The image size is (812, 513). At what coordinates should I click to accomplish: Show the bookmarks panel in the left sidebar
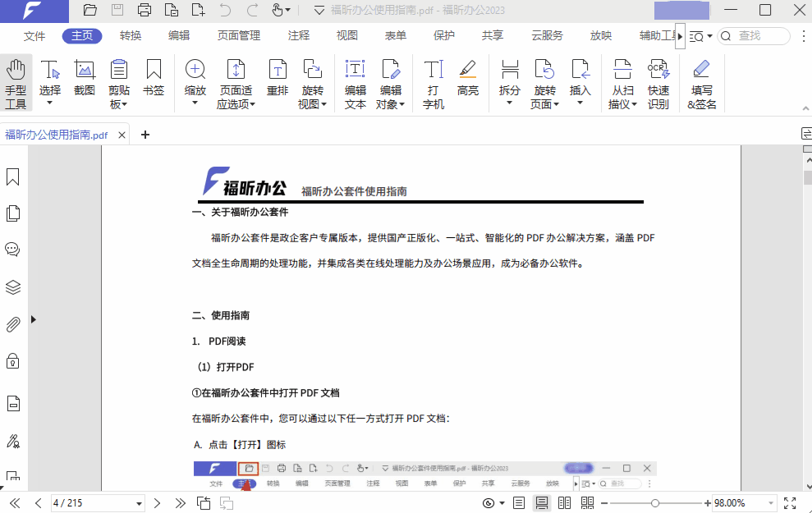coord(12,176)
